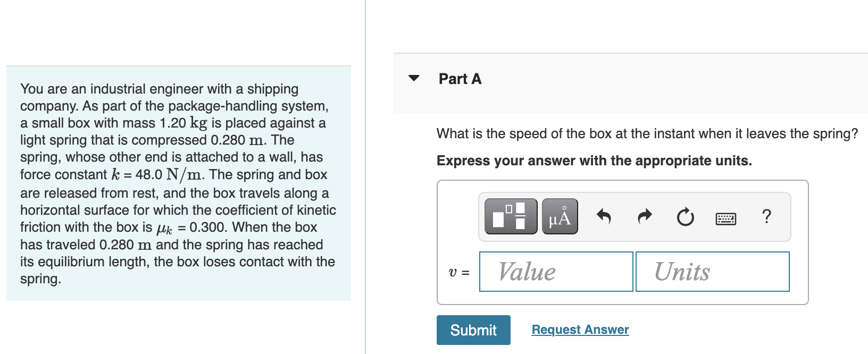Open the on-screen keyboard icon
Viewport: 868px width, 354px height.
point(725,217)
